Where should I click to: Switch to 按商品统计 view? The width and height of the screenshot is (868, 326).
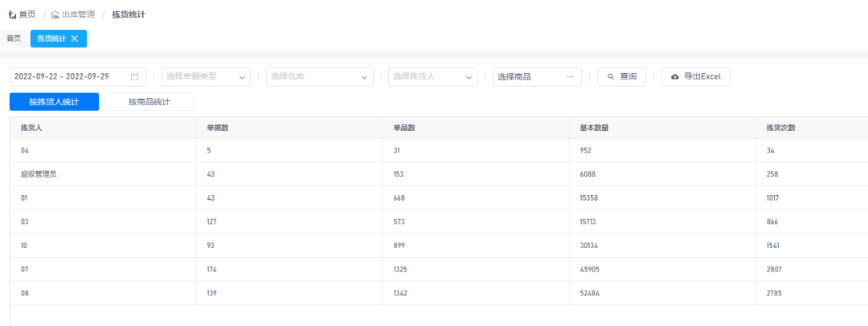point(149,102)
